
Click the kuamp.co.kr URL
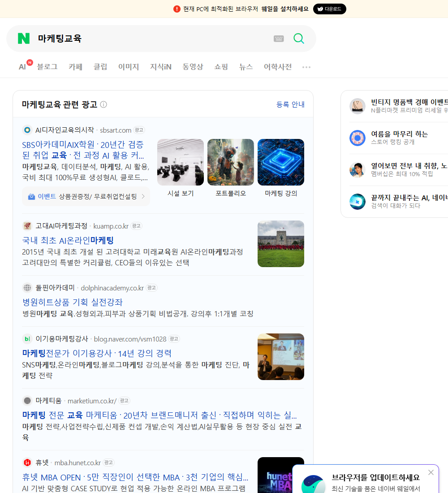coord(111,226)
